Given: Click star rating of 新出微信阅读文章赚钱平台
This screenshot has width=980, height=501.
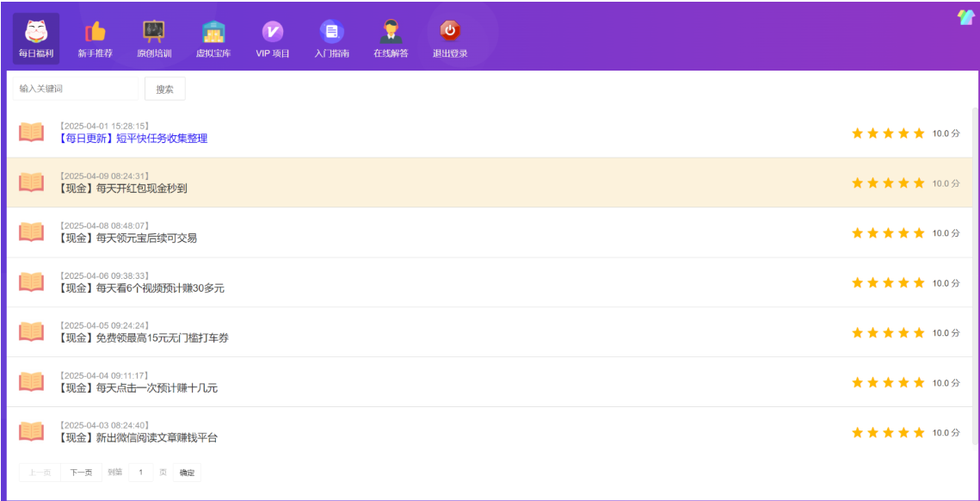Looking at the screenshot, I should 887,433.
